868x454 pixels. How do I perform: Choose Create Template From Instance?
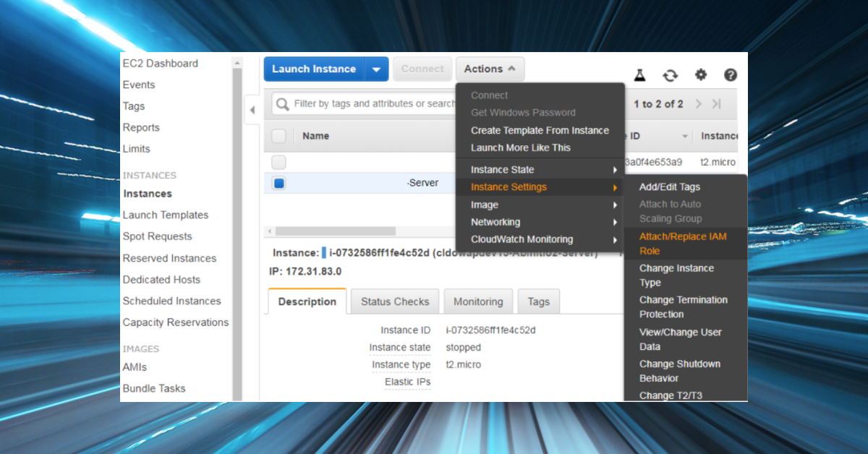click(540, 131)
